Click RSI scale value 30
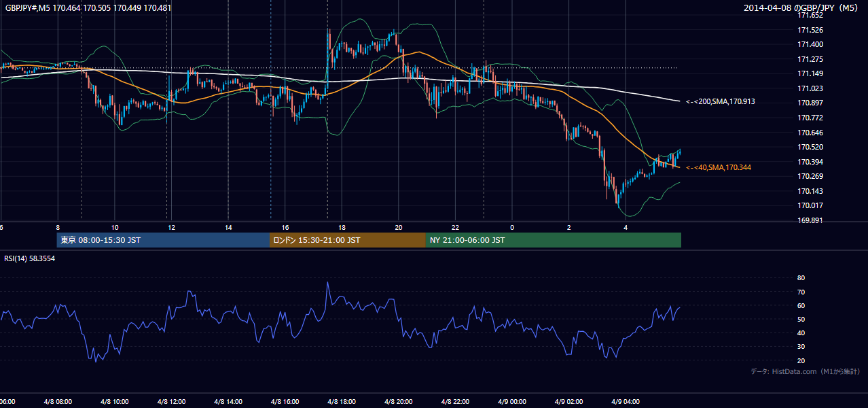 (x=801, y=347)
